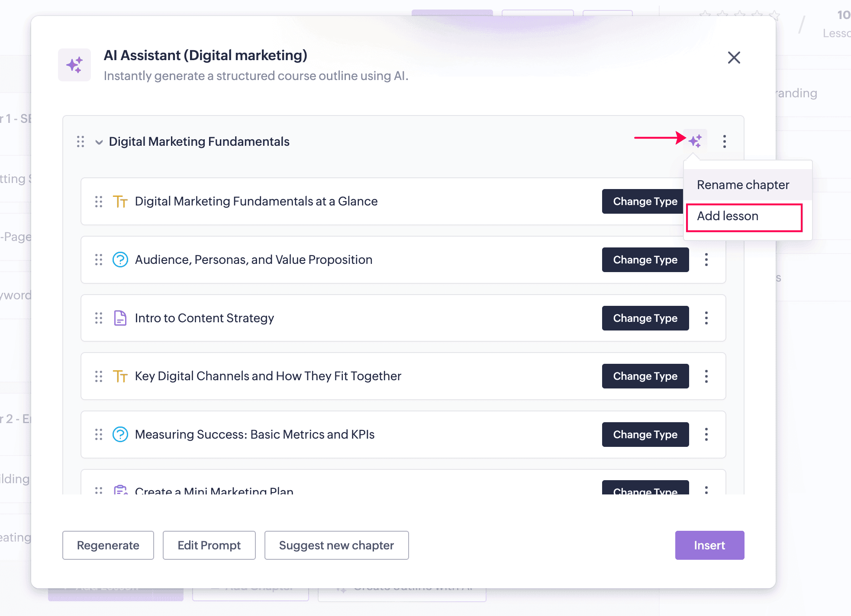Click the Regenerate button
This screenshot has width=851, height=616.
(108, 545)
